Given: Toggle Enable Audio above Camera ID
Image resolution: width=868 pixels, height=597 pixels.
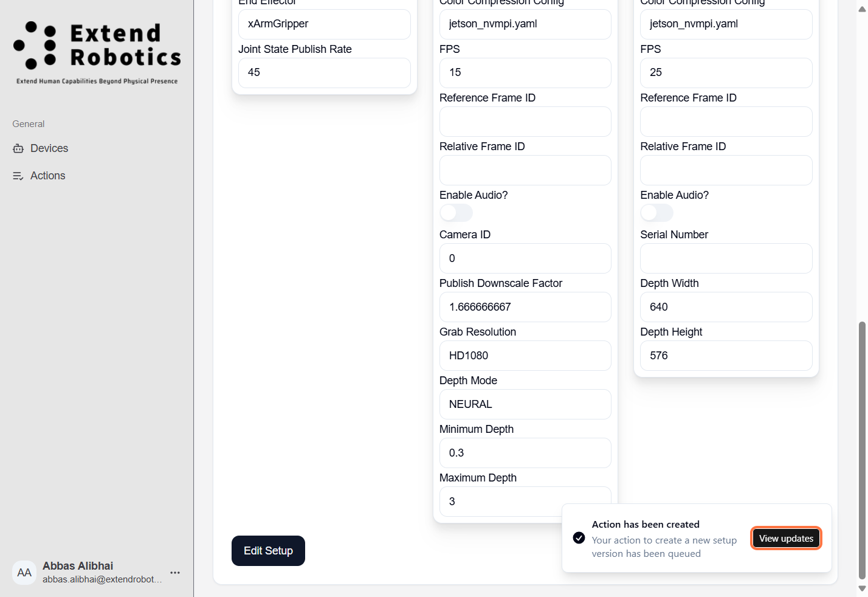Looking at the screenshot, I should 456,213.
